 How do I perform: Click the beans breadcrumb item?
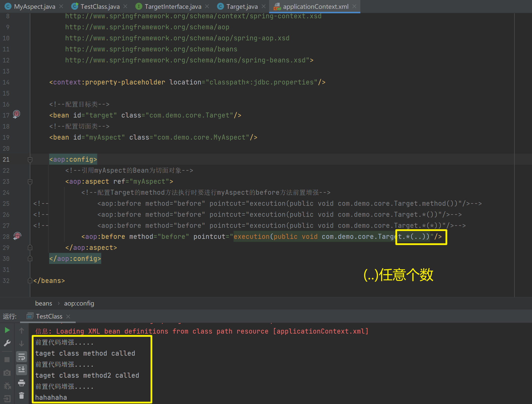[44, 304]
